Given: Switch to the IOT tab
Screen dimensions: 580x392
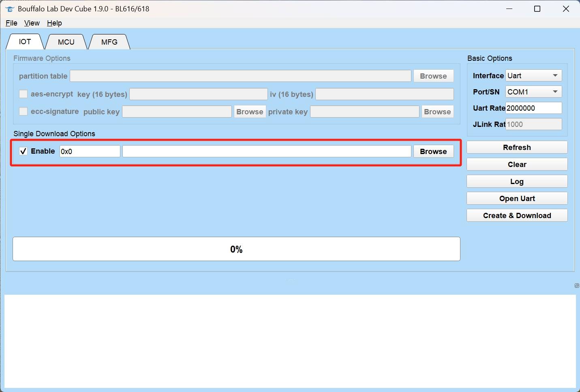Looking at the screenshot, I should pos(25,42).
